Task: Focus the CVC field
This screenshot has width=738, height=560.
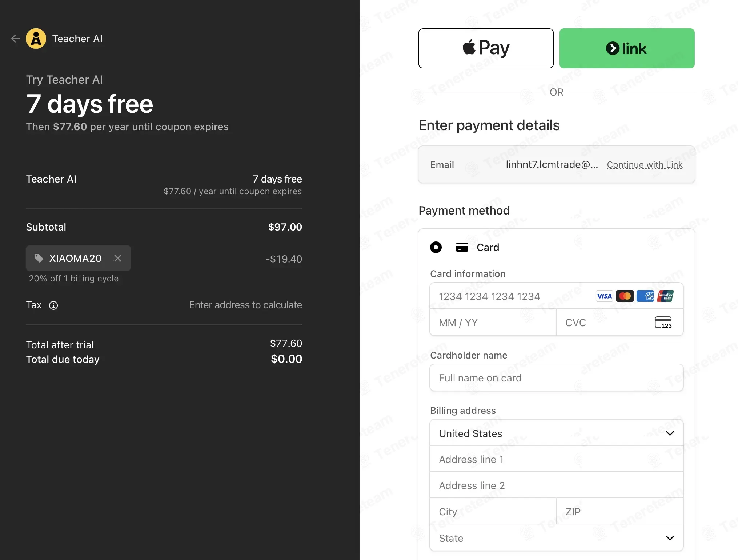Action: point(620,323)
